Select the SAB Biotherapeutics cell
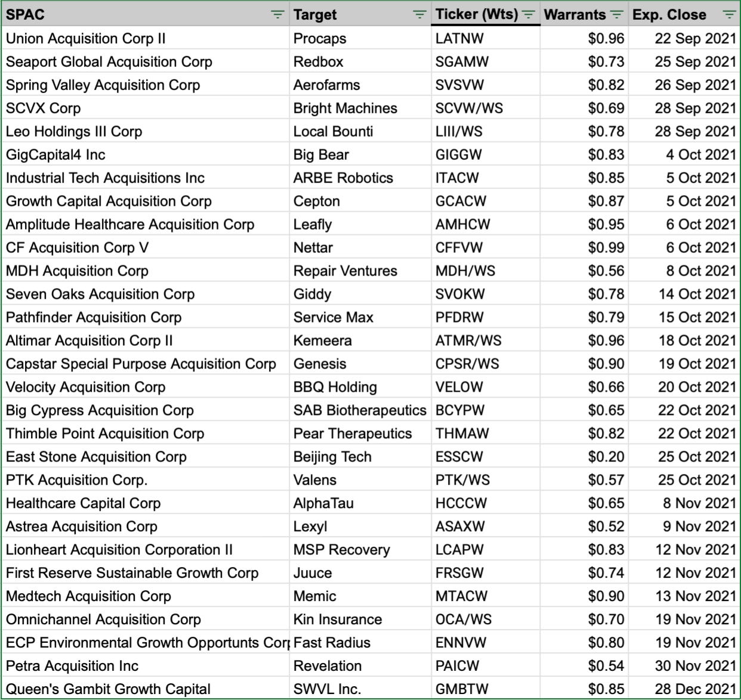The image size is (741, 700). click(360, 411)
